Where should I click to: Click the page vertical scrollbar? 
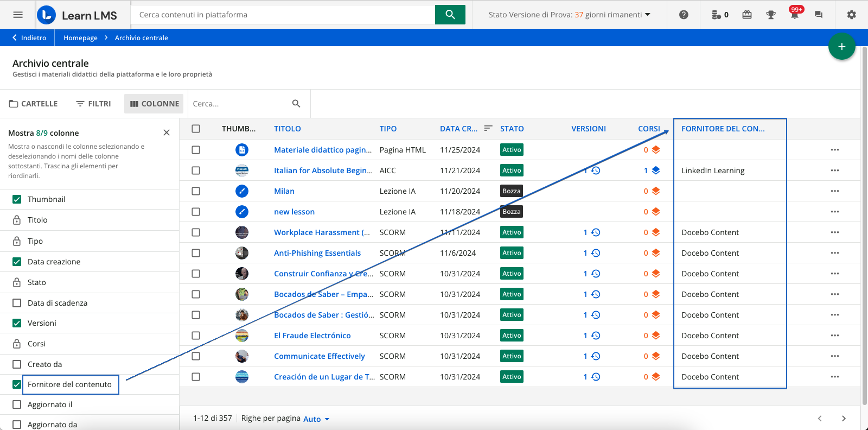coord(865,225)
